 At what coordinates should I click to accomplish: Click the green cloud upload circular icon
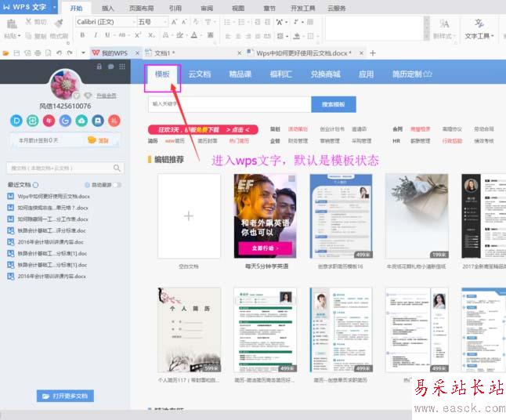(81, 121)
